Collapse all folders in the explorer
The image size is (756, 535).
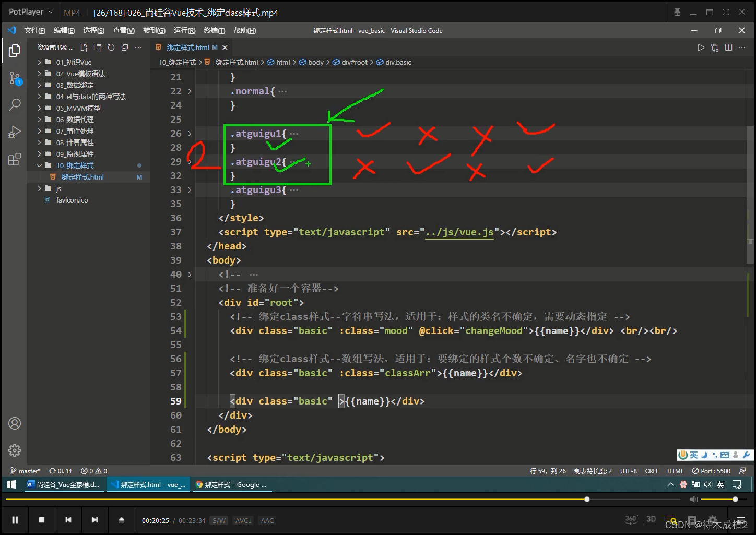pyautogui.click(x=125, y=47)
